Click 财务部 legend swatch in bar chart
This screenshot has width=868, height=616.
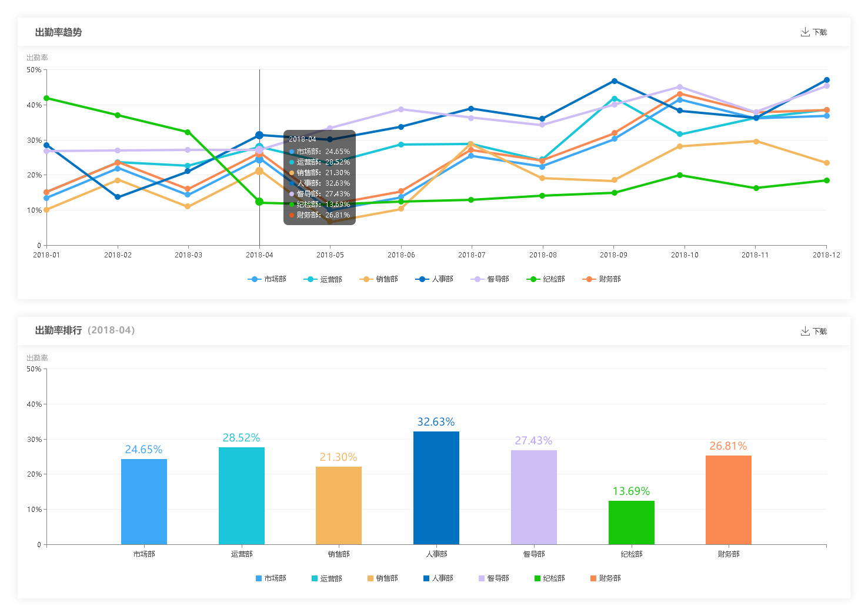pos(593,578)
